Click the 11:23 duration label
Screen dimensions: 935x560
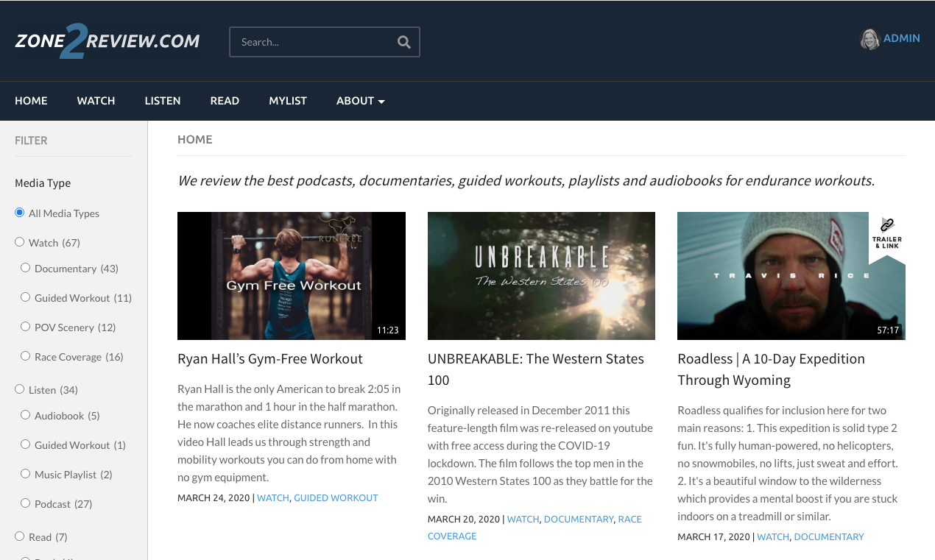click(x=388, y=330)
